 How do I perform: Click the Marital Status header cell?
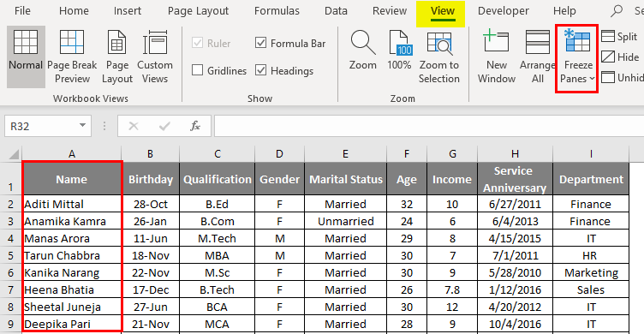point(345,179)
